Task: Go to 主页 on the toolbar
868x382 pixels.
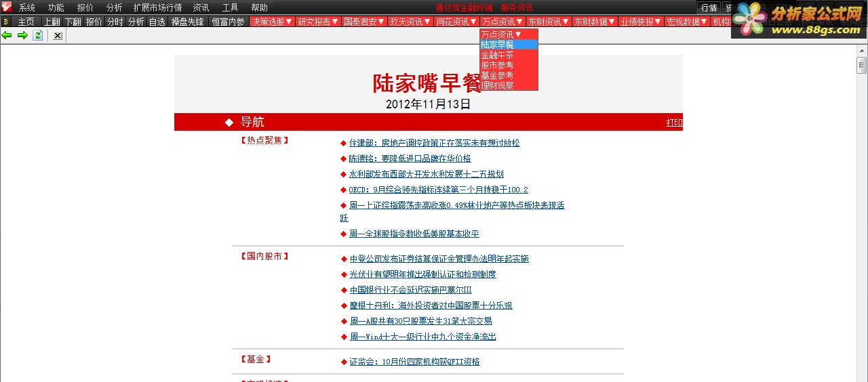Action: coord(26,22)
